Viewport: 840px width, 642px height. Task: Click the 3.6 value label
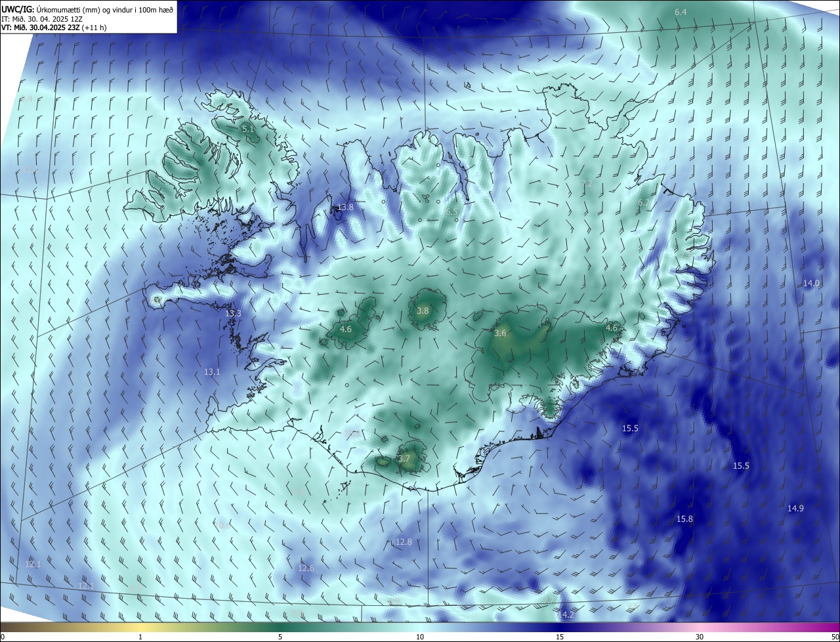tap(500, 333)
